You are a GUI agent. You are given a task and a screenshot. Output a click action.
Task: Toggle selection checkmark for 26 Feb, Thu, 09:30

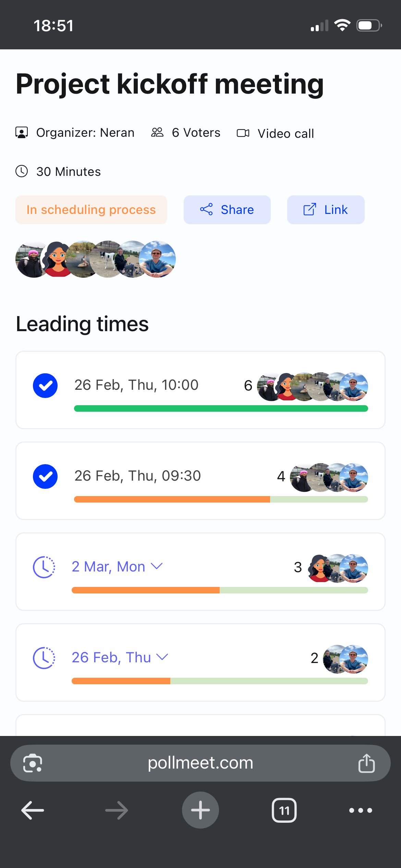coord(45,476)
